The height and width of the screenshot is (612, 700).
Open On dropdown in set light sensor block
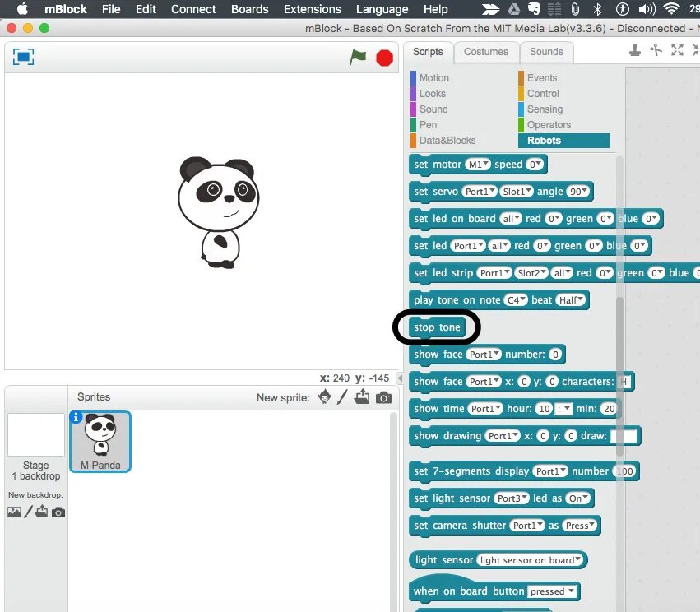point(577,498)
